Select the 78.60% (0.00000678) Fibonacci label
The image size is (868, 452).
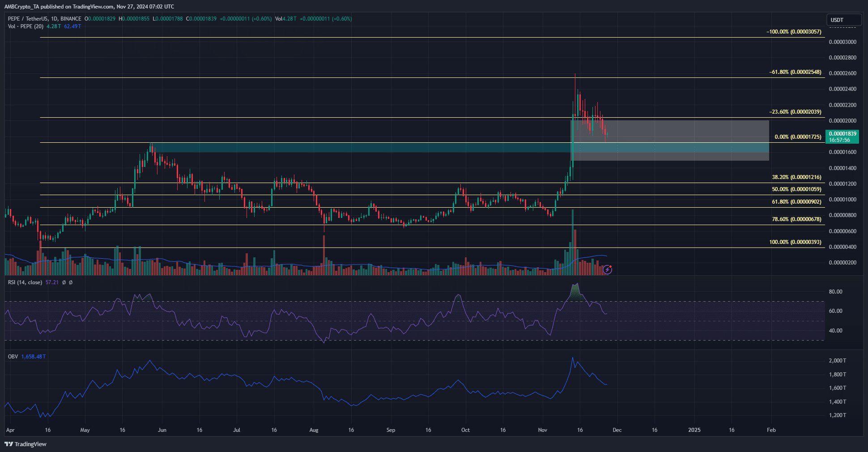point(797,219)
